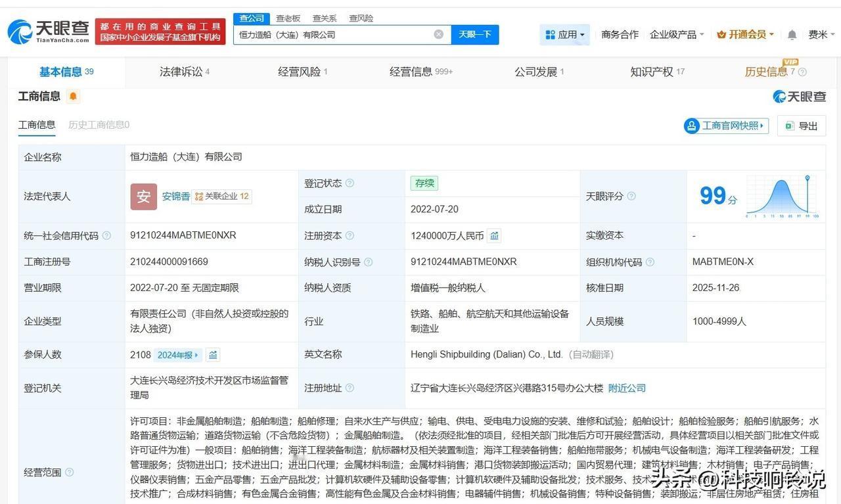Image resolution: width=841 pixels, height=504 pixels.
Task: Click the credit code 91210244MABTME0NXR under 统一社会信用代码
Action: click(x=183, y=235)
